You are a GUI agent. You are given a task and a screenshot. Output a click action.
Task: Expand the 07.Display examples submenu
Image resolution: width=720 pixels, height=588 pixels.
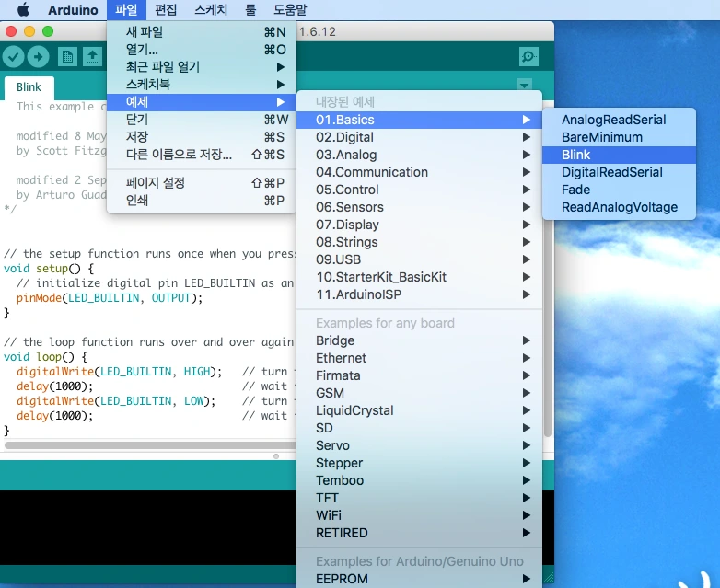point(420,225)
